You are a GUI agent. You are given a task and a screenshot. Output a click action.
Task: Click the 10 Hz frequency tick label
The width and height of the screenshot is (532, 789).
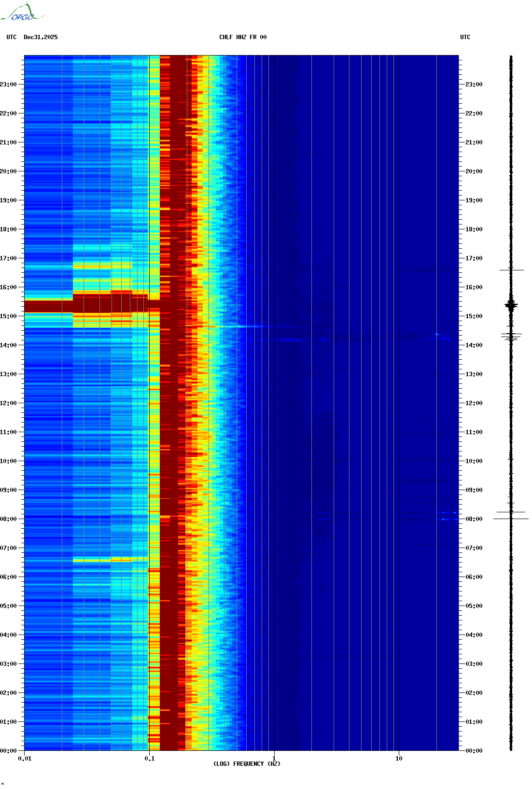pyautogui.click(x=399, y=759)
